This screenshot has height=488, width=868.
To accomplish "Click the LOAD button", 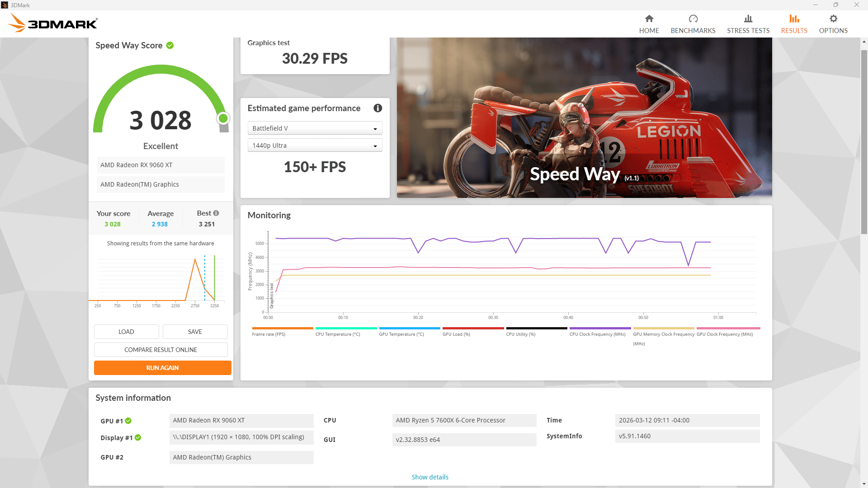I will pos(127,332).
